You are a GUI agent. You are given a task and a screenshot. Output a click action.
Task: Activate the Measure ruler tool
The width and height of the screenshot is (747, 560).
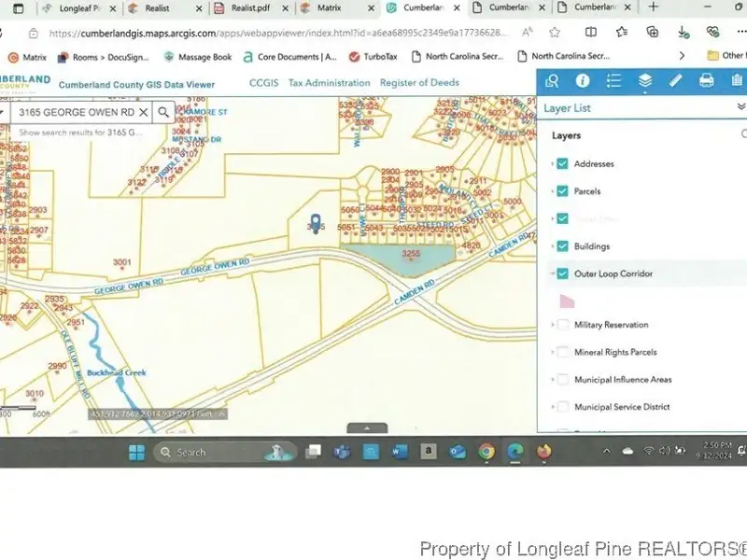coord(675,81)
